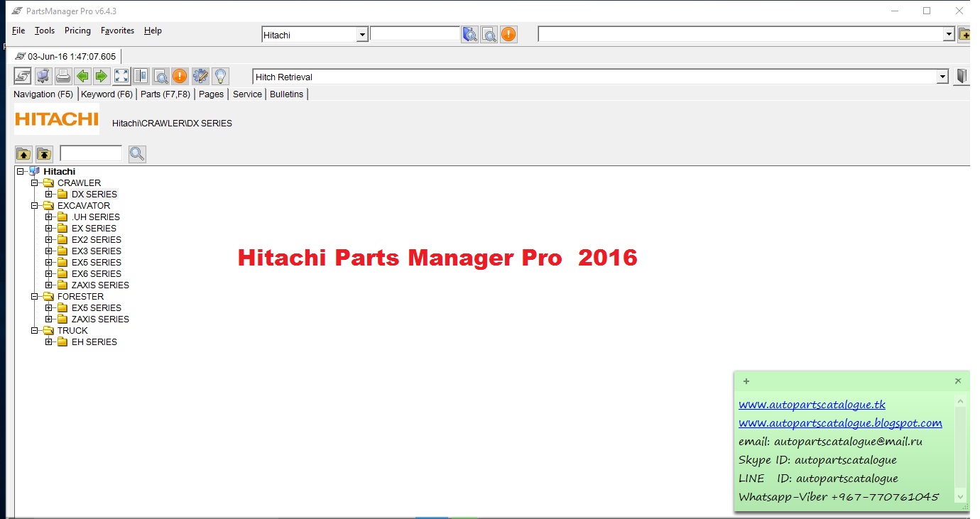Viewport: 980px width, 519px height.
Task: Expand the .UH SERIES node
Action: (x=48, y=217)
